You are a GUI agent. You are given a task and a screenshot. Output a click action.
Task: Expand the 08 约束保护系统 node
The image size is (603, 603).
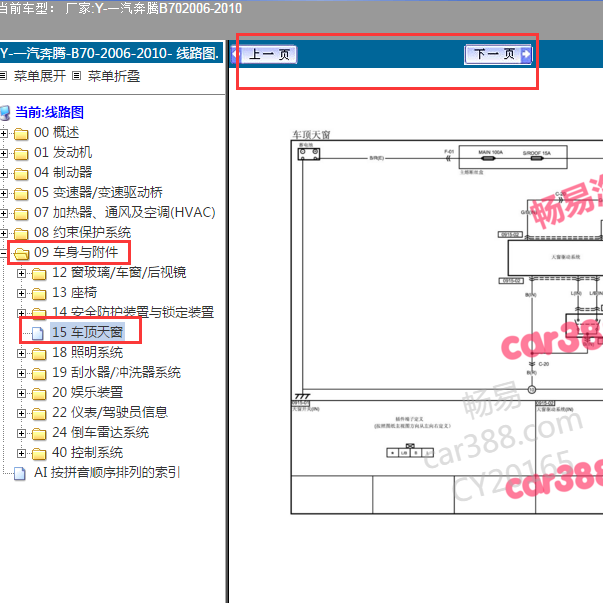click(4, 233)
